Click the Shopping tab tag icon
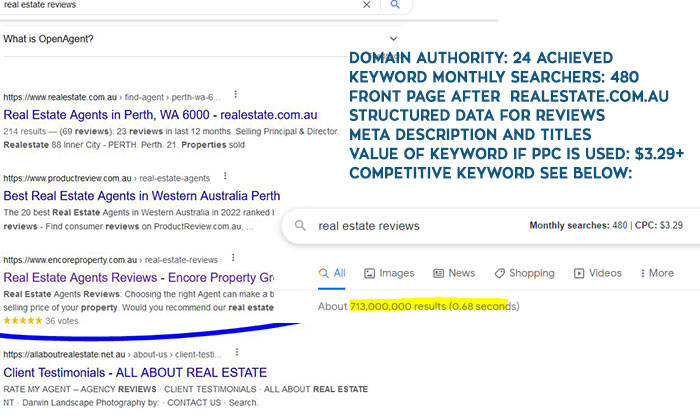This screenshot has width=700, height=420. [500, 274]
